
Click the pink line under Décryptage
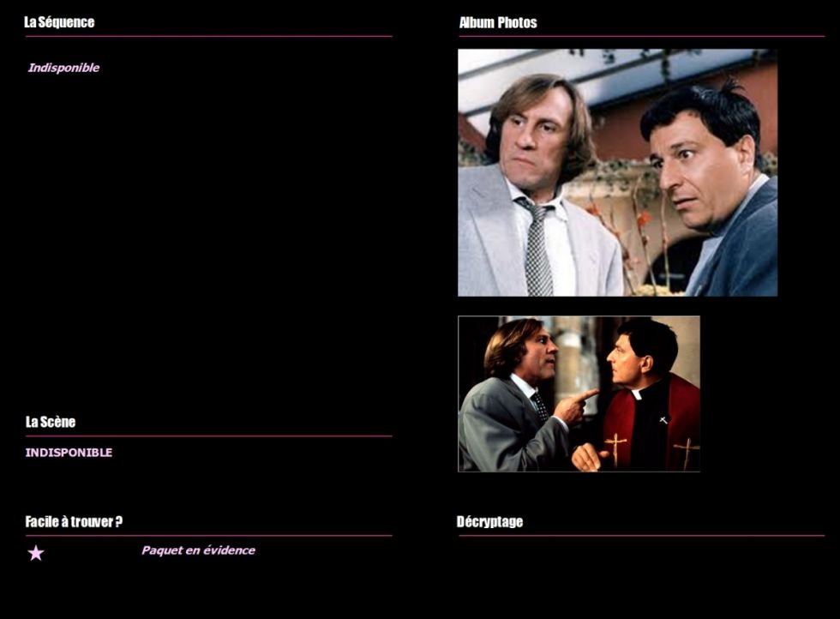[x=642, y=535]
